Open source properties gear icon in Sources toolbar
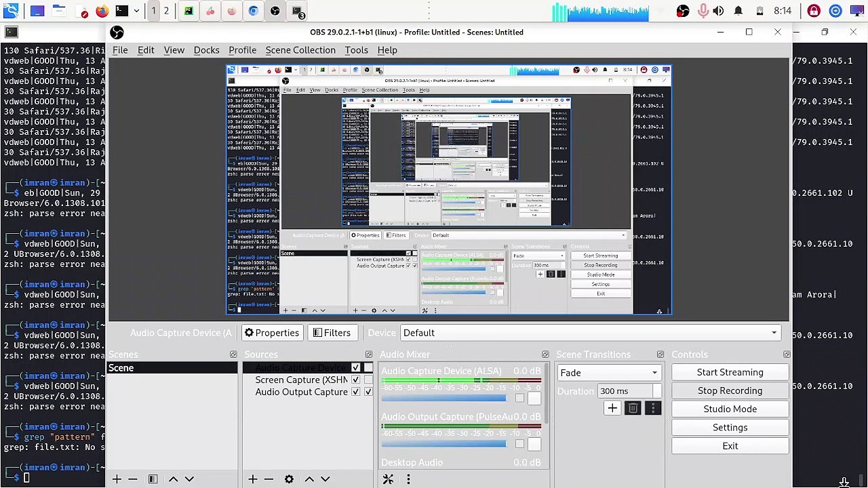This screenshot has height=488, width=868. (289, 479)
